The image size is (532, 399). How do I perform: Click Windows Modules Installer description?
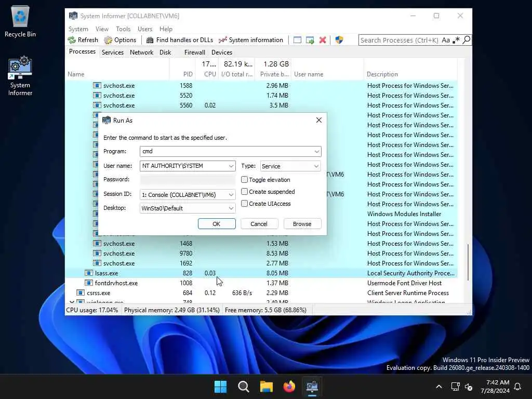[404, 214]
